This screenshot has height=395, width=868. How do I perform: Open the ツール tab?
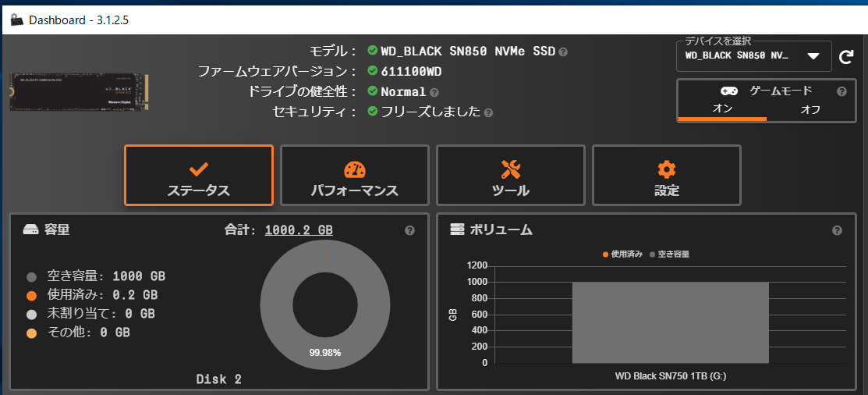[511, 176]
